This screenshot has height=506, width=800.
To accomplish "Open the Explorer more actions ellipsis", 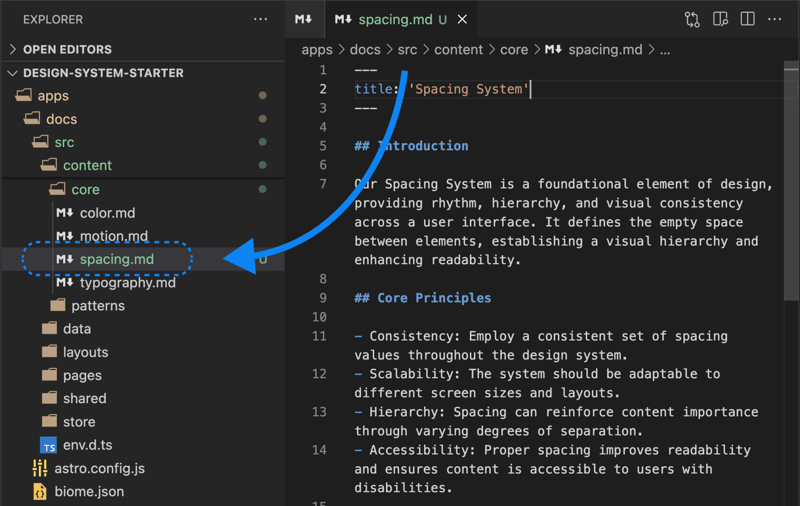I will [260, 19].
